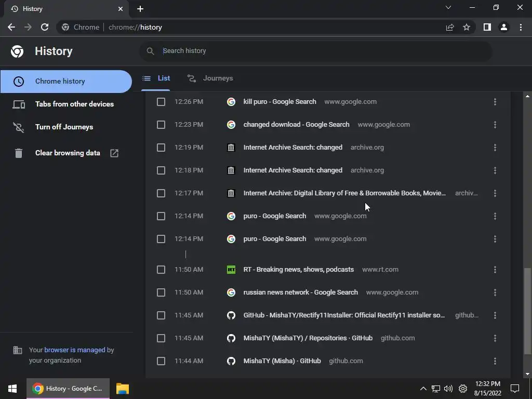Open the network icon in system tray
Image resolution: width=532 pixels, height=399 pixels.
coord(436,389)
